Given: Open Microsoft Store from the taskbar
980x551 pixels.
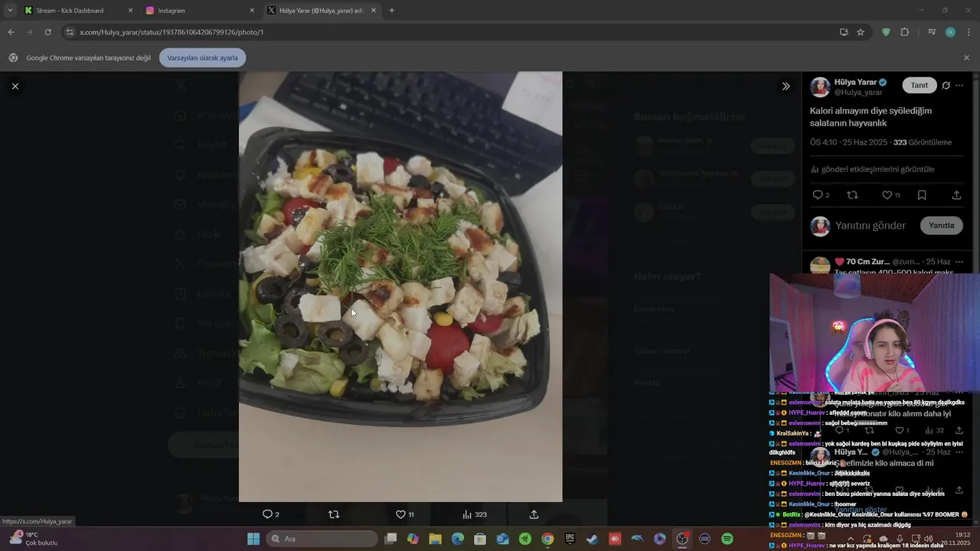Looking at the screenshot, I should pyautogui.click(x=480, y=539).
